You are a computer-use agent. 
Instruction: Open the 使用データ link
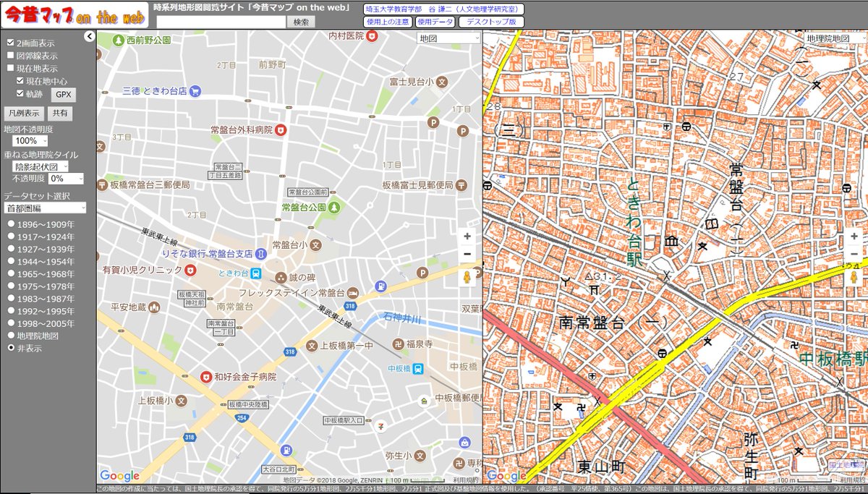(x=435, y=22)
